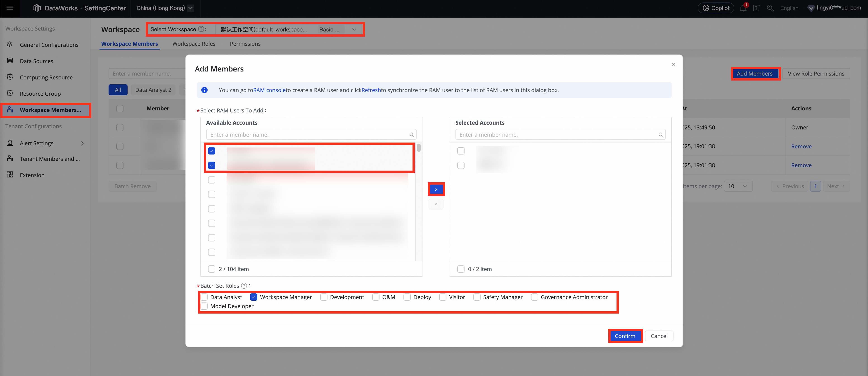Check the Data Analyst role checkbox
Image resolution: width=868 pixels, height=376 pixels.
(204, 297)
